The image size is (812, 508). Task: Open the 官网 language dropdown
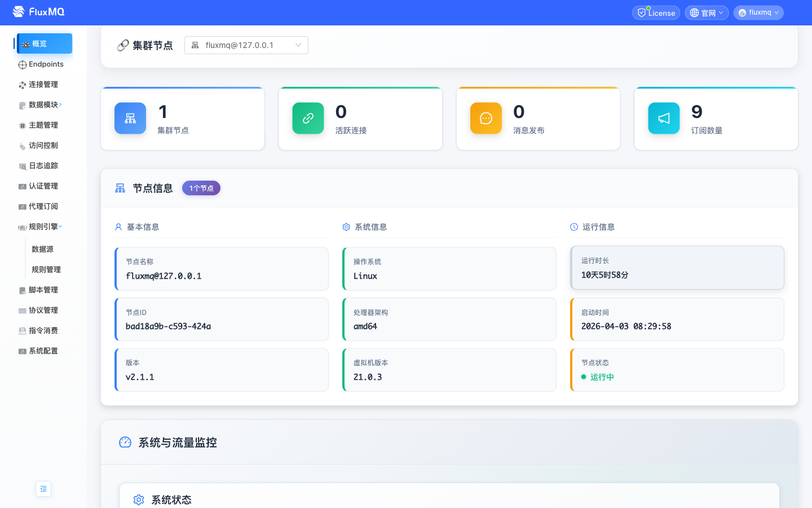pyautogui.click(x=707, y=13)
